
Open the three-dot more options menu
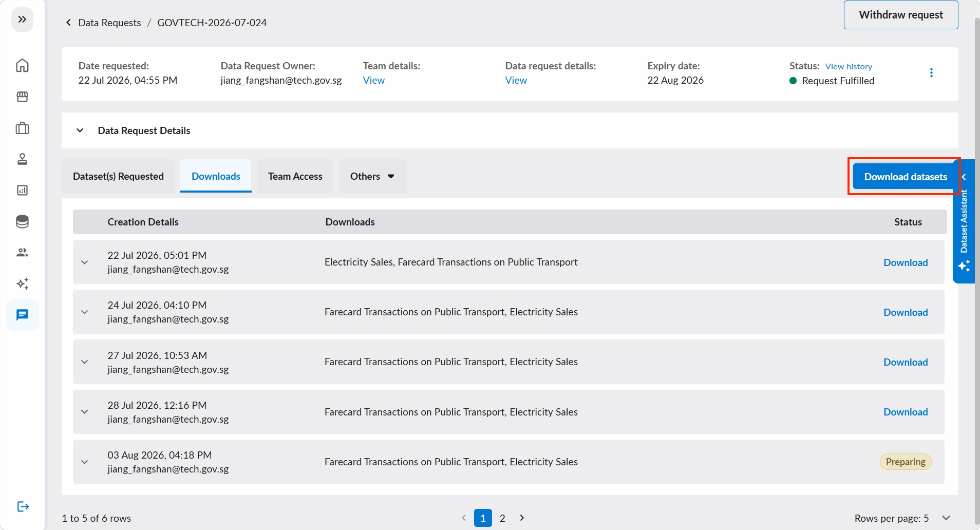[931, 73]
